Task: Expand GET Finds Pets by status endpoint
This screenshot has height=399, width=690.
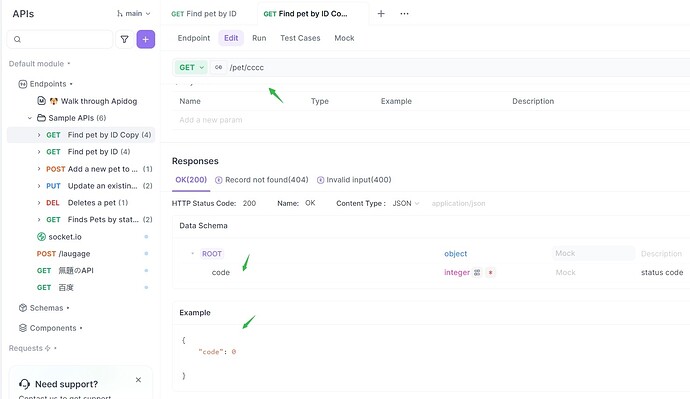Action: (39, 220)
